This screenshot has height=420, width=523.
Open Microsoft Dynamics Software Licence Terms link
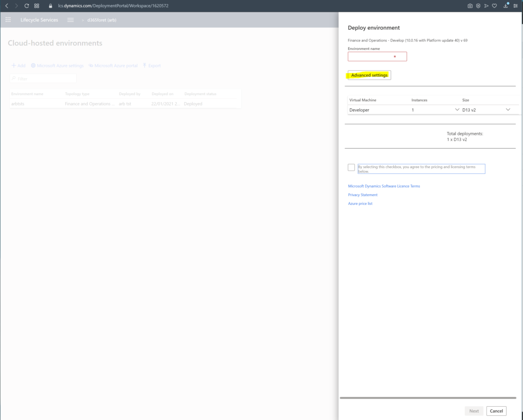pos(384,186)
